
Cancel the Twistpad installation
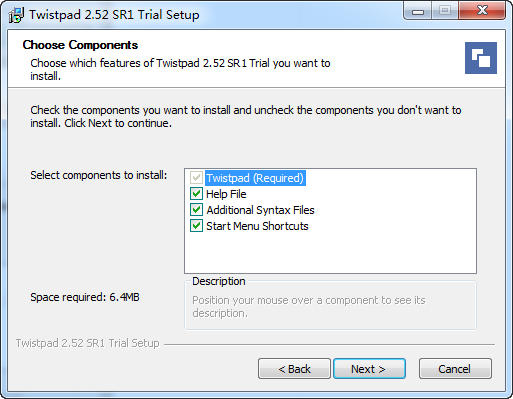point(455,369)
